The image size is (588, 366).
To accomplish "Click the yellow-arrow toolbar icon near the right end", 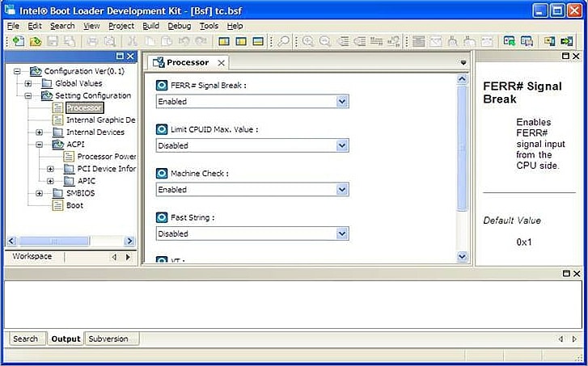I will 549,41.
